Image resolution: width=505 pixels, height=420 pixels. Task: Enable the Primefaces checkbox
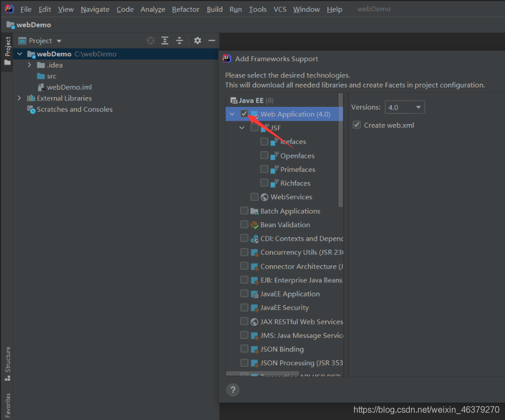(x=264, y=169)
